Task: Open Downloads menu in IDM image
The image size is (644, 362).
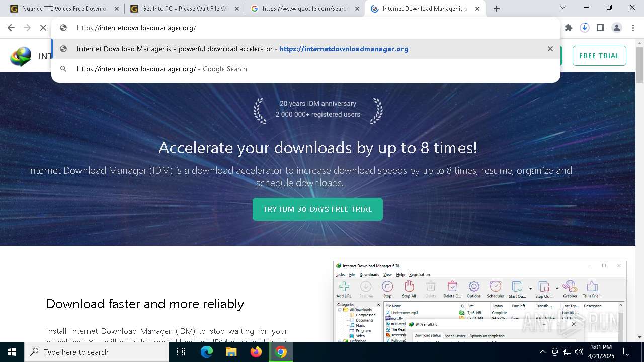Action: click(369, 274)
